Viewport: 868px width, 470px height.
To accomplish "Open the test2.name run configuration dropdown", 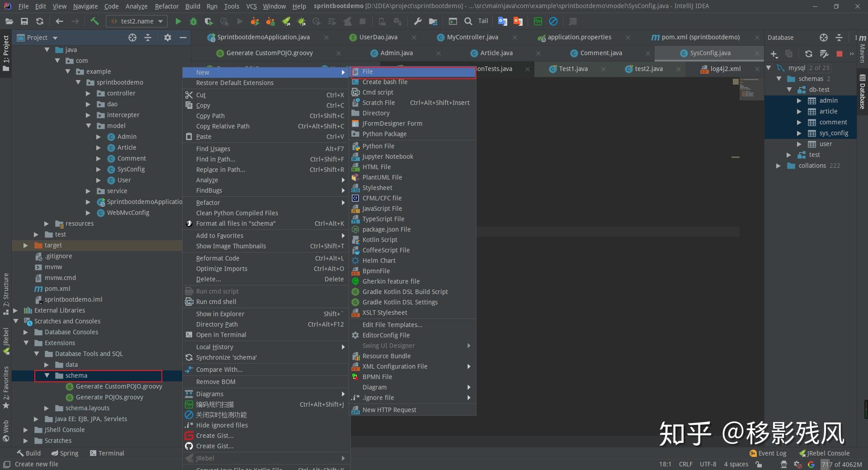I will (x=137, y=21).
